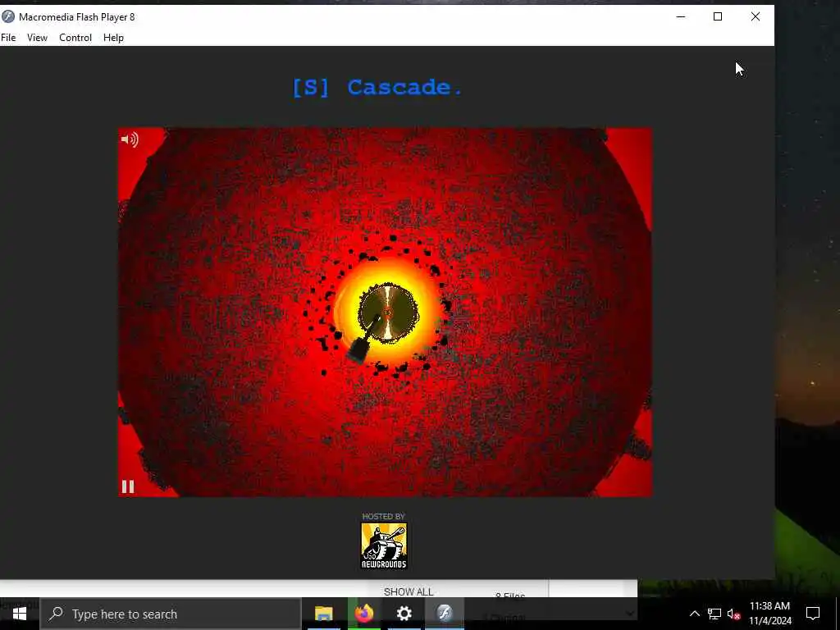Open the File menu
840x630 pixels.
click(x=8, y=38)
